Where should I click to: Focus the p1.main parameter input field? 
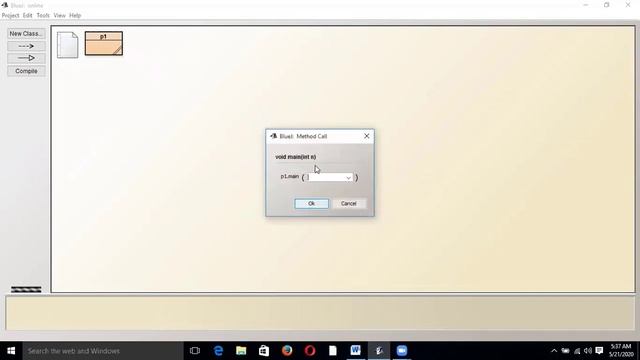click(x=329, y=178)
